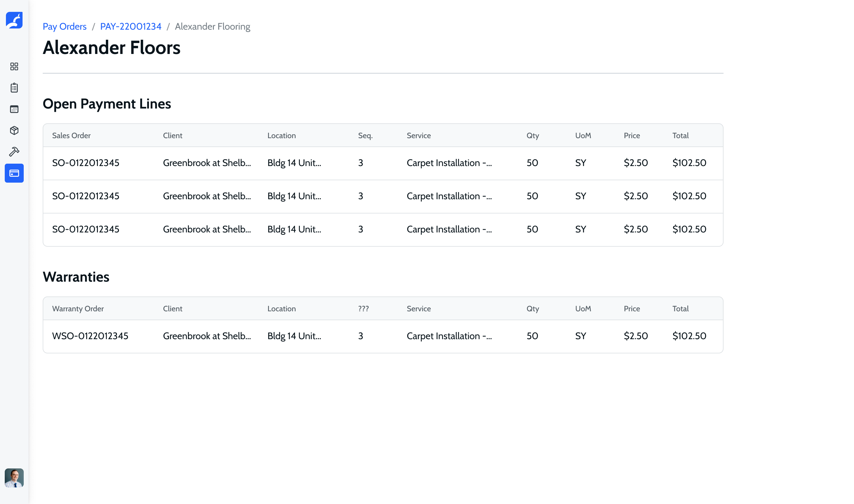Open PAY-22001234 breadcrumb link
The height and width of the screenshot is (504, 854).
pos(130,26)
